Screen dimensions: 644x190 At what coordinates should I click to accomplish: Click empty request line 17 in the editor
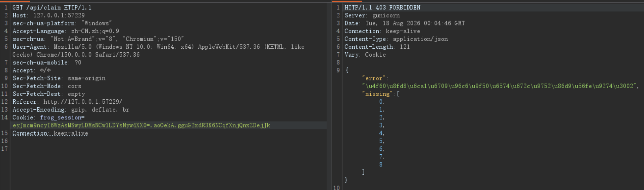pos(168,149)
